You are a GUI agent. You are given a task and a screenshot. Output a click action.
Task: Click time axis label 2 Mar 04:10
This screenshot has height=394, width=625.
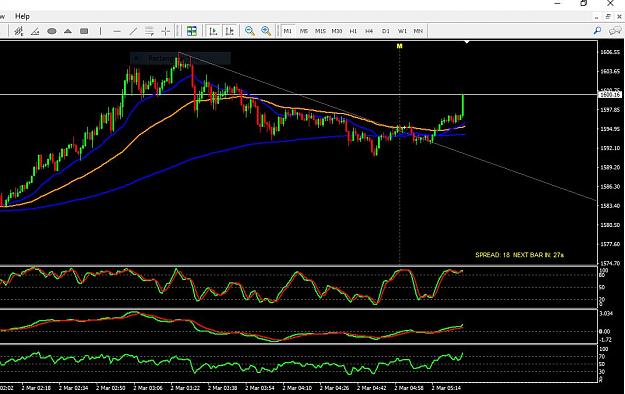(297, 388)
